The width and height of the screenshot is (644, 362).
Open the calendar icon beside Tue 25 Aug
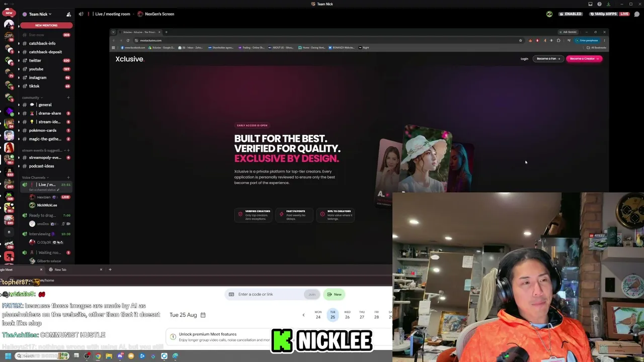pyautogui.click(x=203, y=315)
